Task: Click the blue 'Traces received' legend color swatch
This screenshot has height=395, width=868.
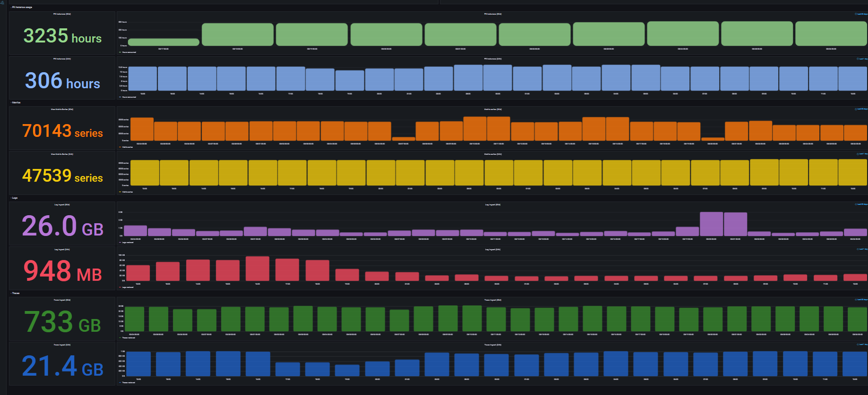Action: point(120,383)
